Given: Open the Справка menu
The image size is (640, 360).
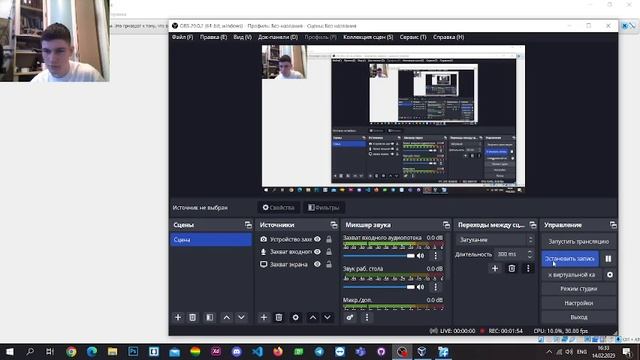Looking at the screenshot, I should [449, 37].
